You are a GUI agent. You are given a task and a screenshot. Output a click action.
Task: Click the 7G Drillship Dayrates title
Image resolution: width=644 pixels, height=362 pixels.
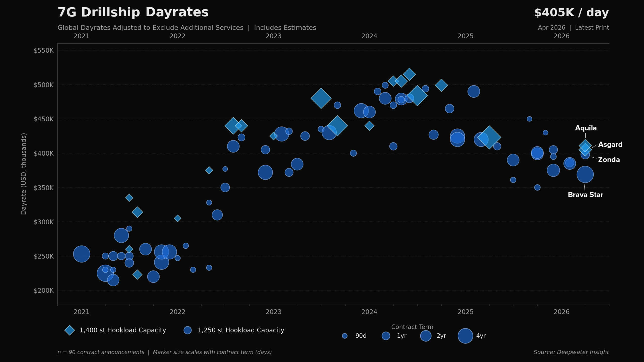(x=133, y=12)
